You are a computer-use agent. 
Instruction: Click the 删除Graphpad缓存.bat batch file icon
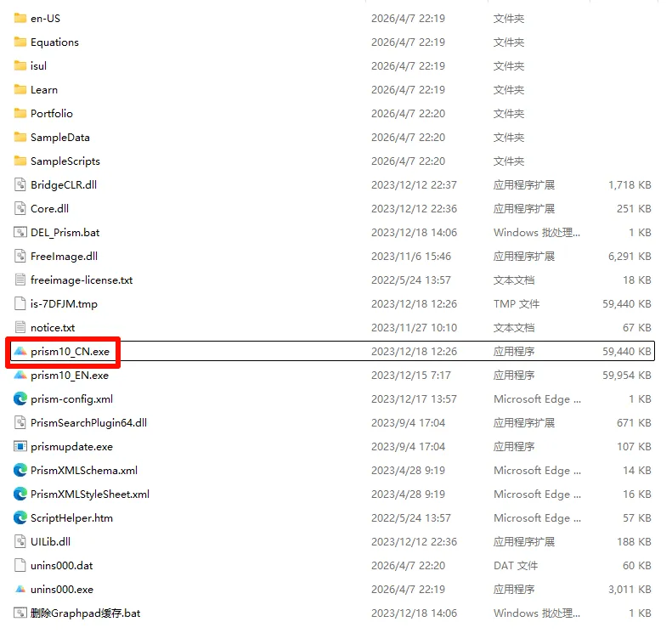click(x=20, y=613)
